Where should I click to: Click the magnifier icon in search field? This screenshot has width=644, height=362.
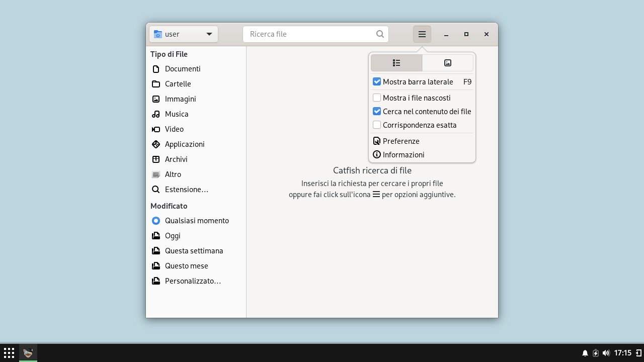[x=380, y=34]
